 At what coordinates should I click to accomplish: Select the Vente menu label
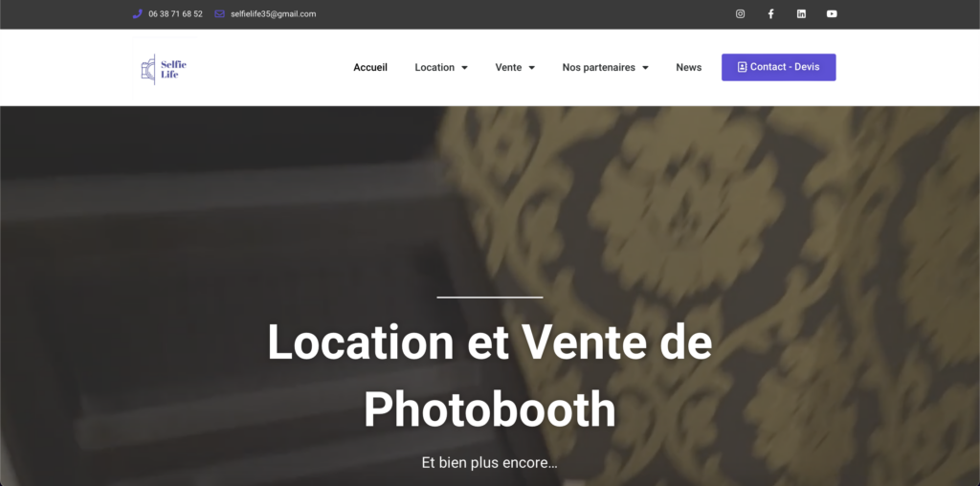[508, 68]
